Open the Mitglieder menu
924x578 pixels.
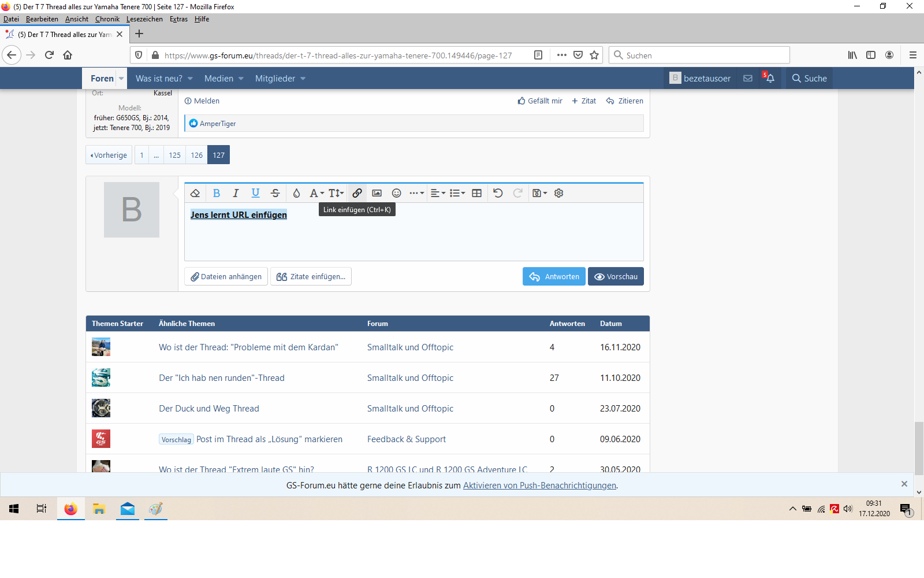tap(280, 79)
